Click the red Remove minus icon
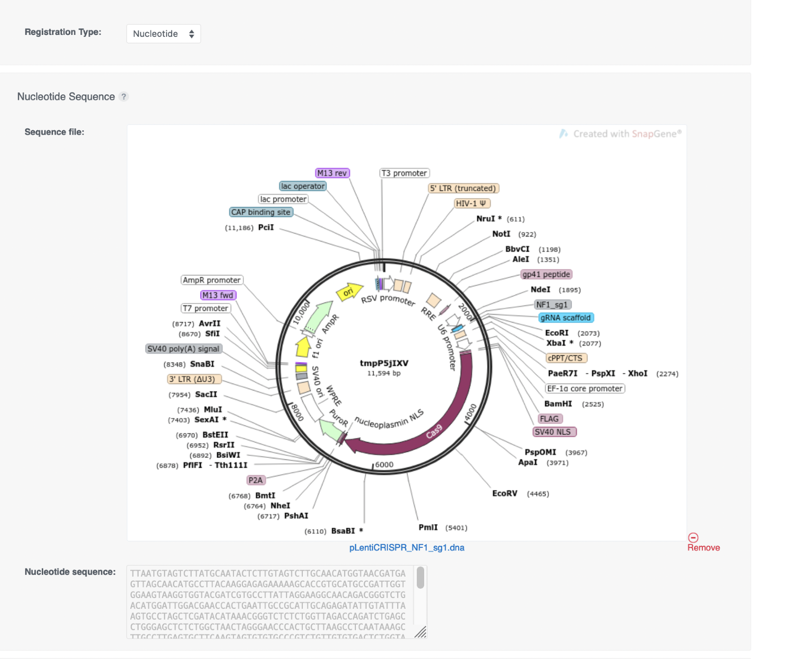 (x=693, y=538)
